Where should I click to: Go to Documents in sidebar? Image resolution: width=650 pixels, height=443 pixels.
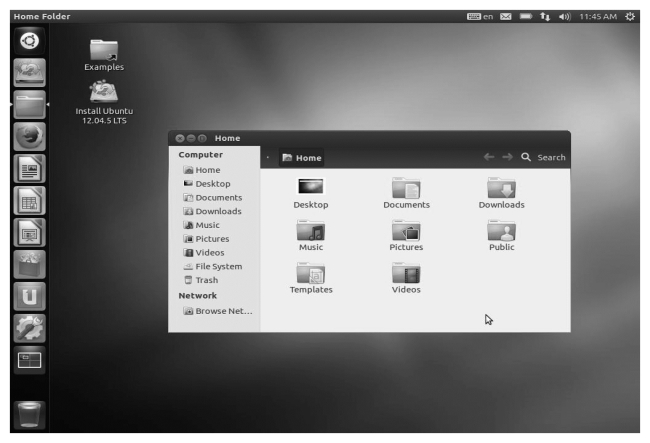(215, 198)
